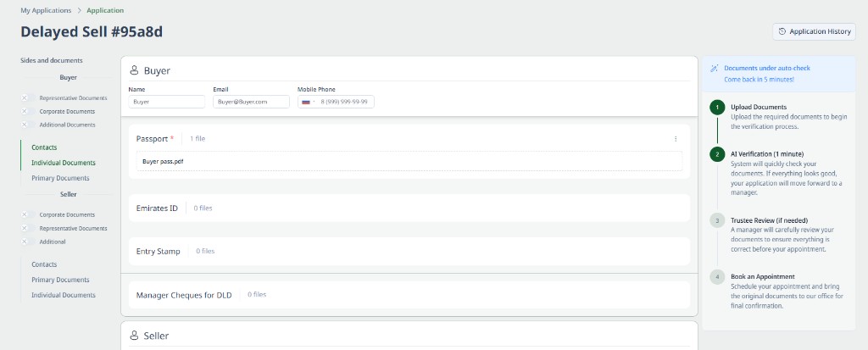
Task: Click the Buyer heading in sidebar
Action: (68, 77)
